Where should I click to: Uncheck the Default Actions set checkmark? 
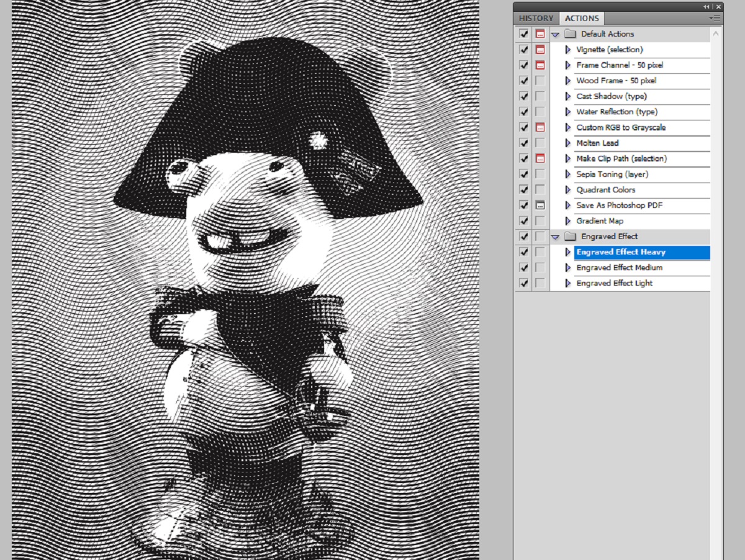[x=524, y=34]
